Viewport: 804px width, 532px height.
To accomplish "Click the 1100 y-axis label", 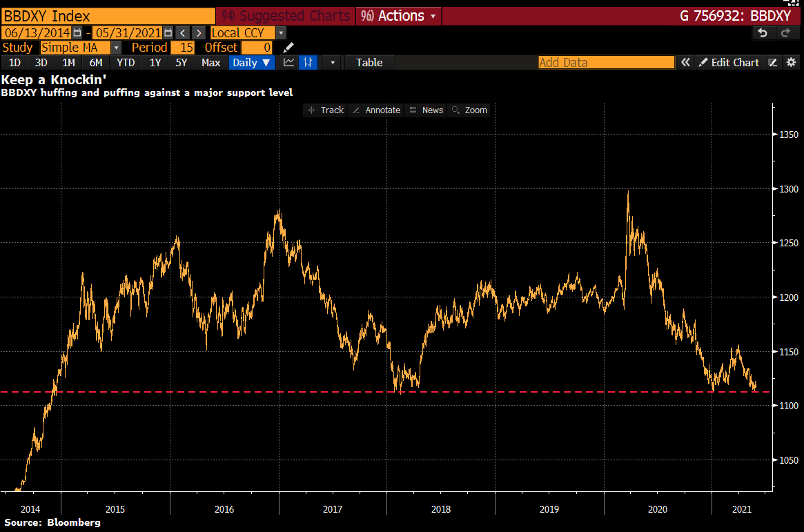I will [x=789, y=406].
